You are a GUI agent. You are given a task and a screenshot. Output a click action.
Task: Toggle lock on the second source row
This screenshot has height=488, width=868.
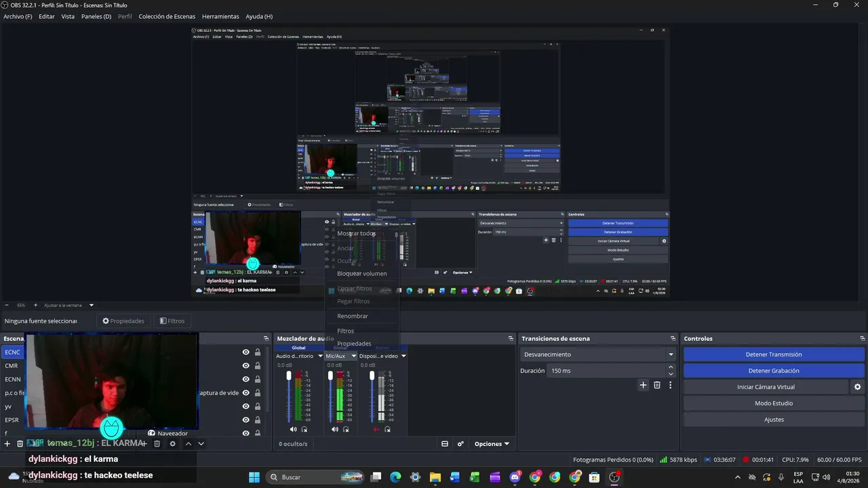point(258,365)
